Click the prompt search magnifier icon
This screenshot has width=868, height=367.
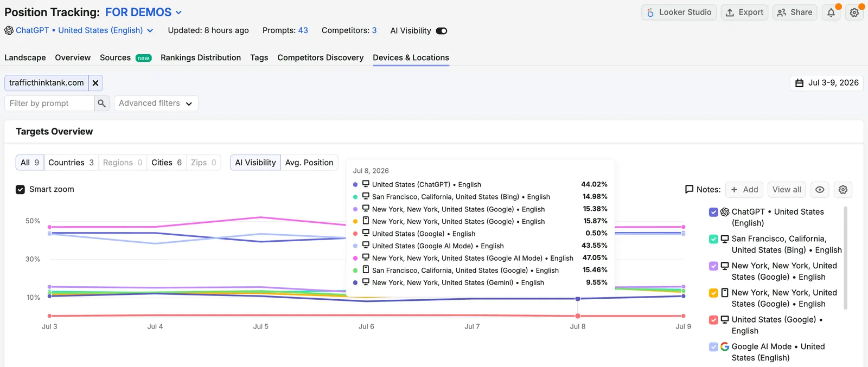tap(101, 103)
